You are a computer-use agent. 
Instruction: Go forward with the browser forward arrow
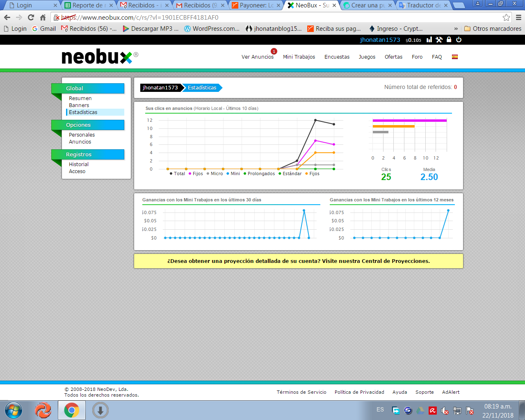[19, 17]
